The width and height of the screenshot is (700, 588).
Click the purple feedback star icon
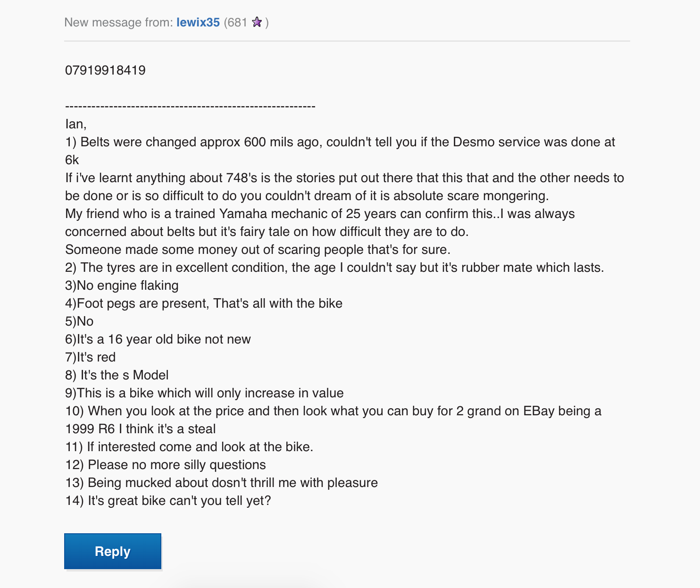[257, 22]
